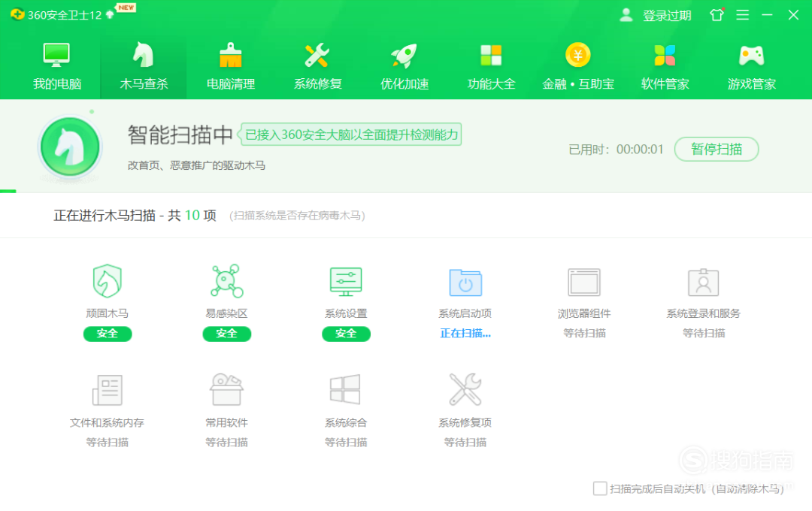Viewport: 812px width, 511px height.
Task: Open the skin shirt icon in title bar
Action: (717, 14)
